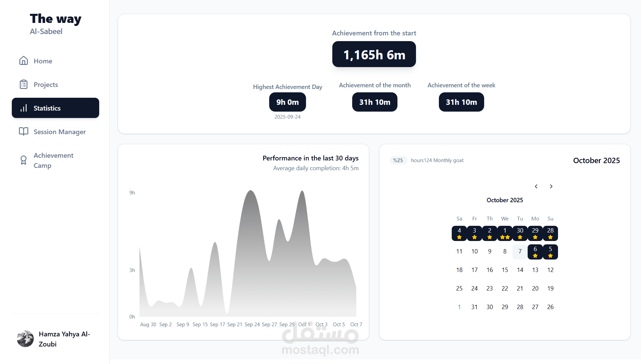Screen dimensions: 641x364
Task: Select calendar day 1 with two stars
Action: pyautogui.click(x=505, y=233)
